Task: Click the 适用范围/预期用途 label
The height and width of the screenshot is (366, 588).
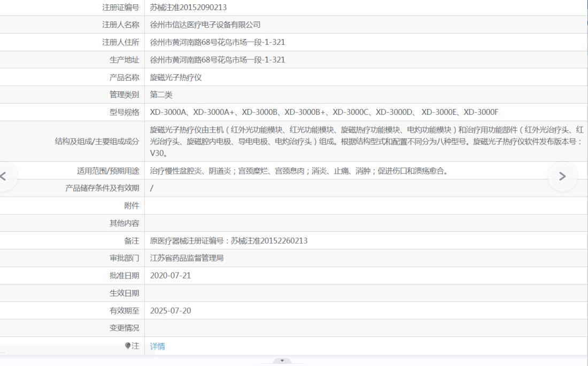Action: pos(108,171)
